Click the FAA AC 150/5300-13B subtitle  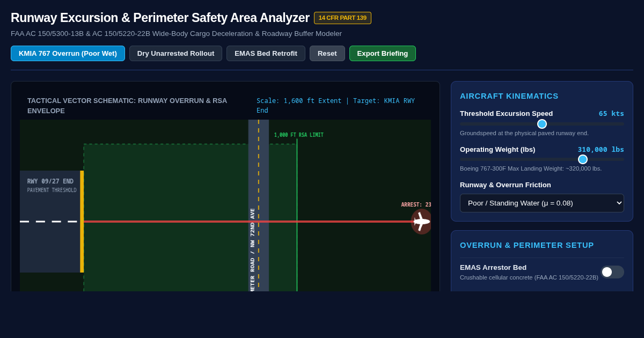click(x=176, y=34)
